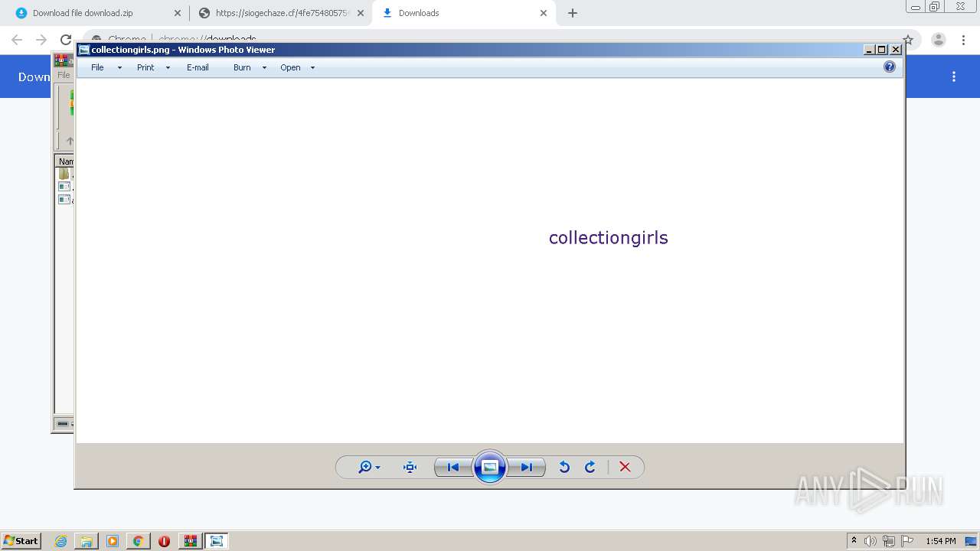Open the network tray icon
Viewport: 980px width, 551px height.
[889, 541]
